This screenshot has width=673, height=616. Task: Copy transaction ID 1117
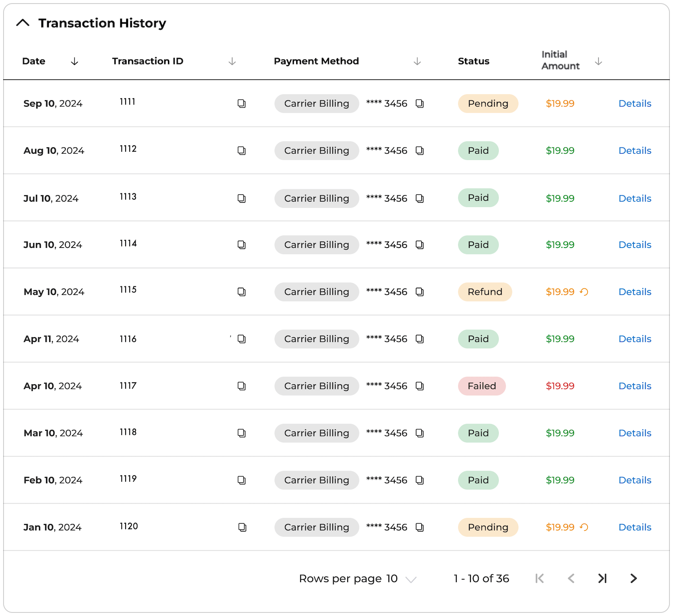click(241, 386)
